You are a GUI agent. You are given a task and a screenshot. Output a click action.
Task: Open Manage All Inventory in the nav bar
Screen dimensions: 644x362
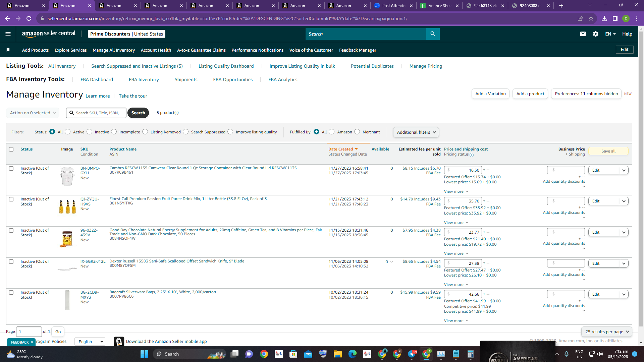coord(114,50)
